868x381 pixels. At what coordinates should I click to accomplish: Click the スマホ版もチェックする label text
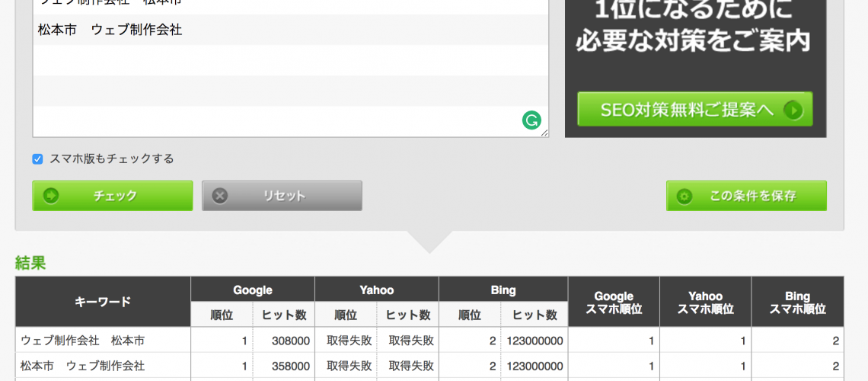tap(112, 159)
